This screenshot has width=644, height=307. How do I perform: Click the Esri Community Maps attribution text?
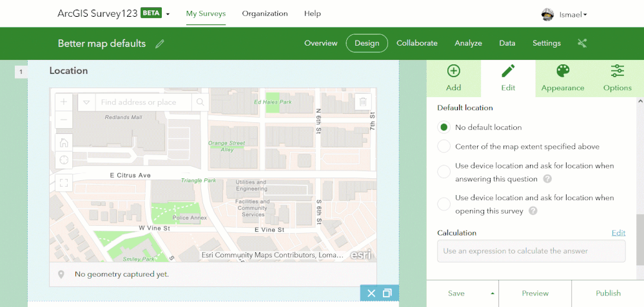coord(272,255)
